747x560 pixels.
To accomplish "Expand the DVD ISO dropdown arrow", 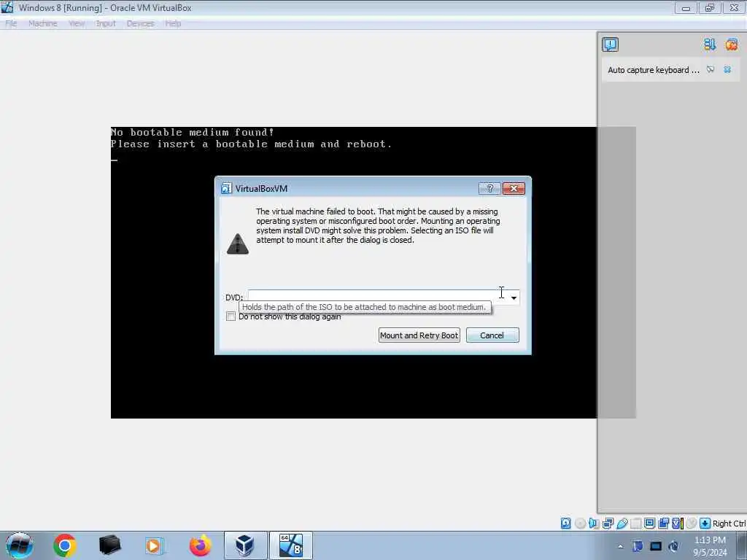I will click(514, 297).
